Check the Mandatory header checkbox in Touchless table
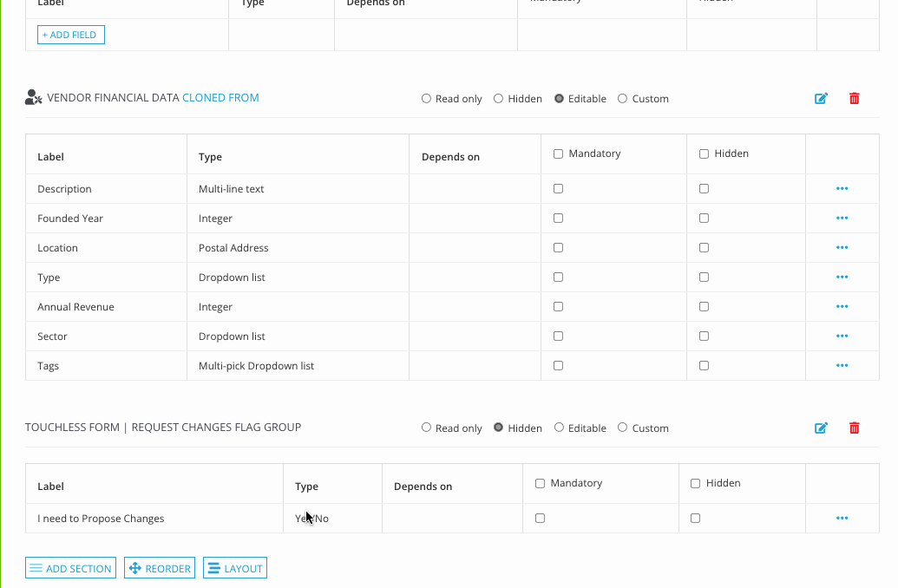Image resolution: width=898 pixels, height=588 pixels. tap(540, 483)
